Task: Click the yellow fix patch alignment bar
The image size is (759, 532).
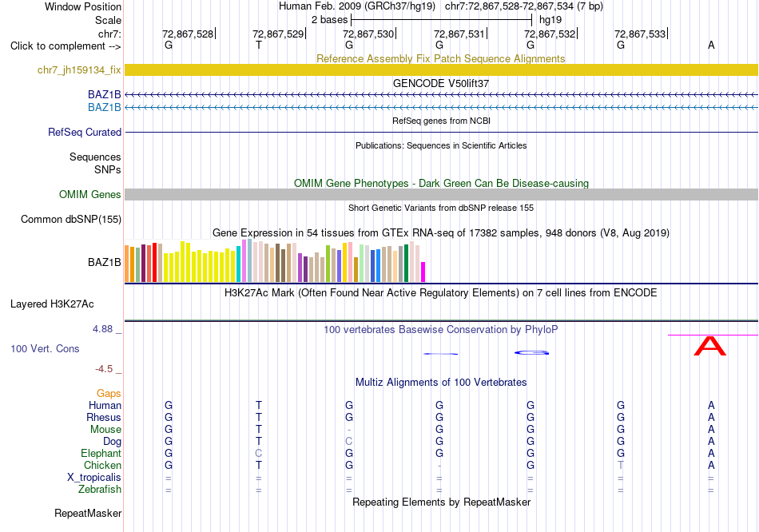Action: [x=441, y=69]
